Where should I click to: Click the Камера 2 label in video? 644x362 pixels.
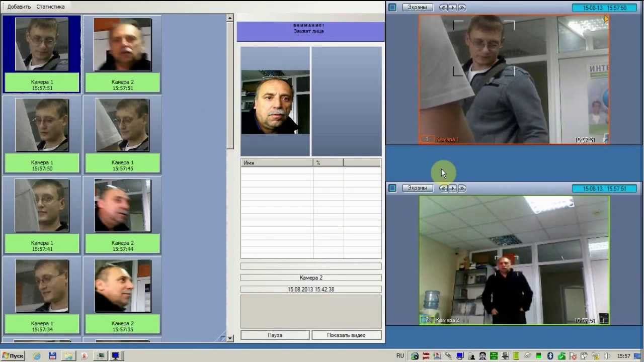click(448, 320)
